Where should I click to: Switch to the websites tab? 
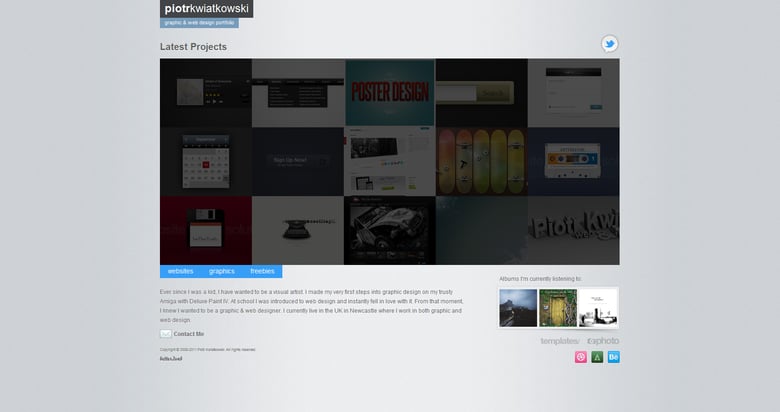pyautogui.click(x=180, y=271)
